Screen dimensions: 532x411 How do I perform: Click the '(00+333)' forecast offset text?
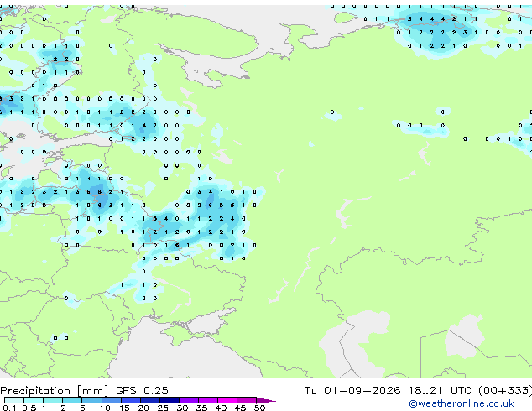coord(505,391)
